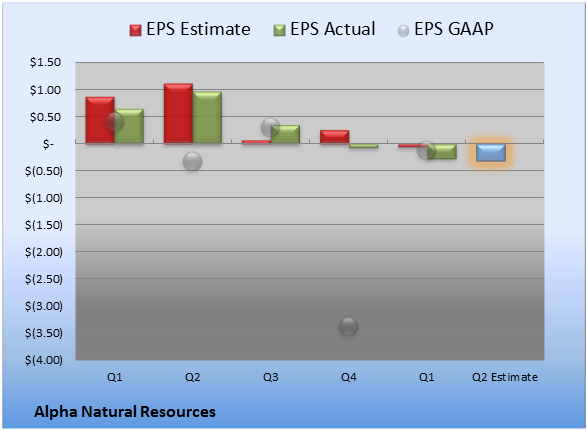Select the 'EPS Estimate' legend label

pyautogui.click(x=198, y=29)
